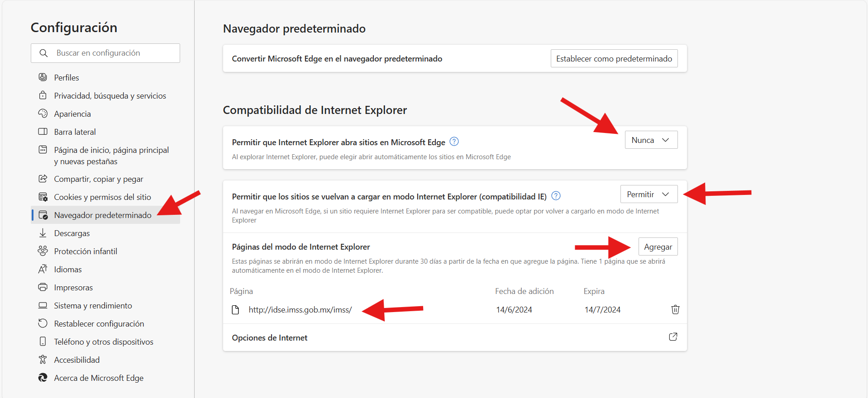Open Página de inicio y nuevas pestañas
Screen dimensions: 868x398
105,156
